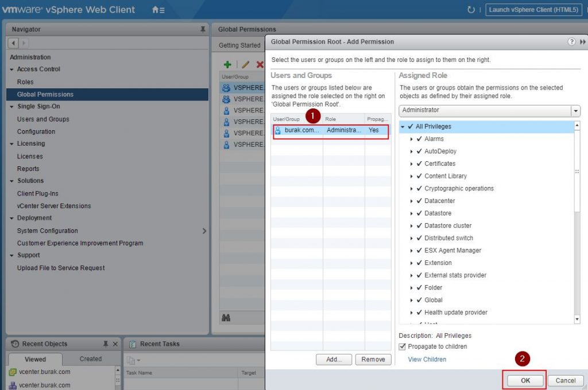Open Licenses in the Navigator
Screen dimensions: 588x390
click(30, 156)
